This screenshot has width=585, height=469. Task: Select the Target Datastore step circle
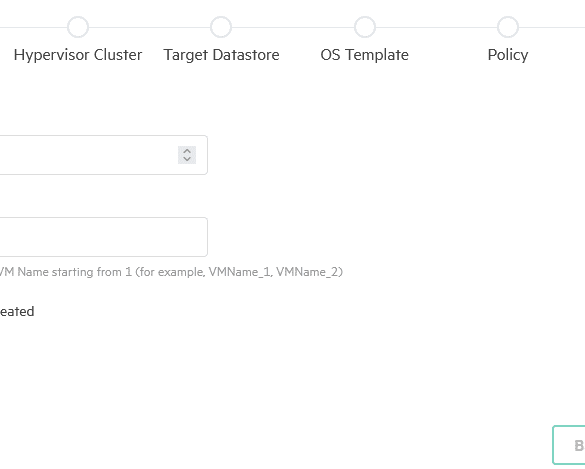coord(221,27)
